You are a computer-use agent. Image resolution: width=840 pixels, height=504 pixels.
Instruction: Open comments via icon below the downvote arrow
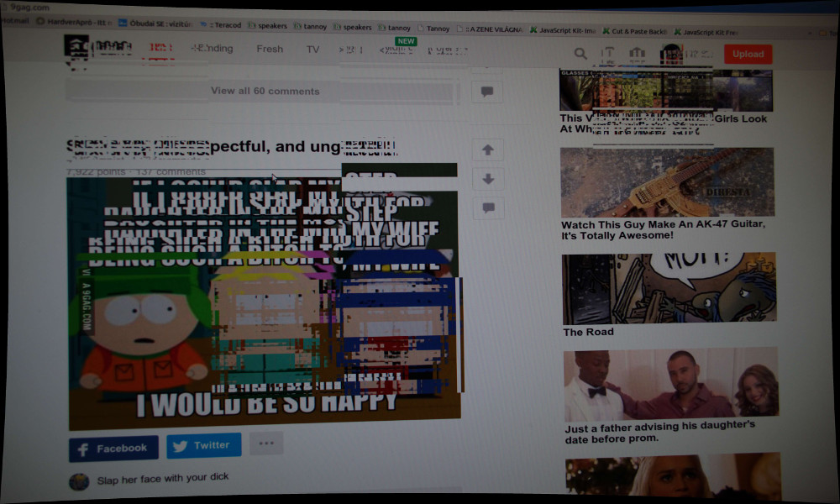click(489, 207)
